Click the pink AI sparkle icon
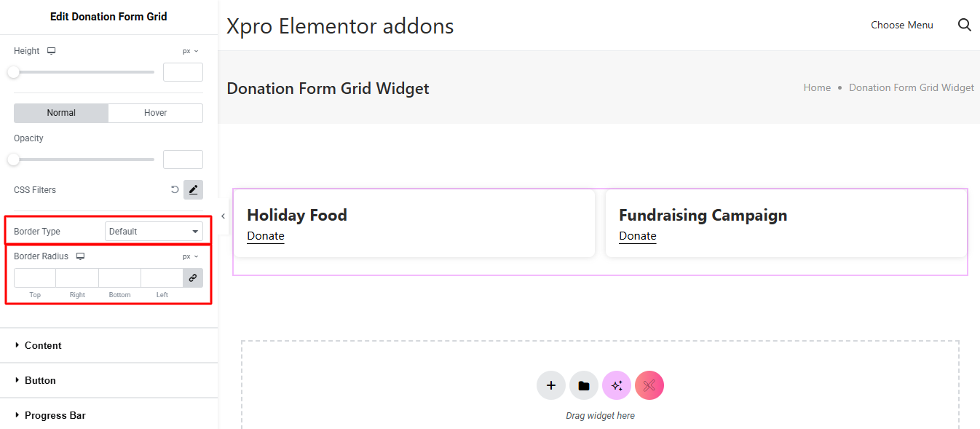 click(617, 385)
